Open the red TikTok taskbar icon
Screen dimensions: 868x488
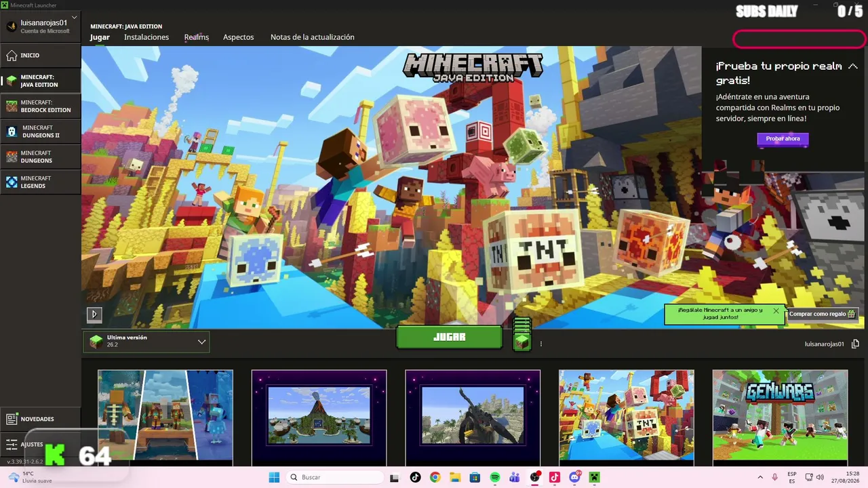pos(555,477)
